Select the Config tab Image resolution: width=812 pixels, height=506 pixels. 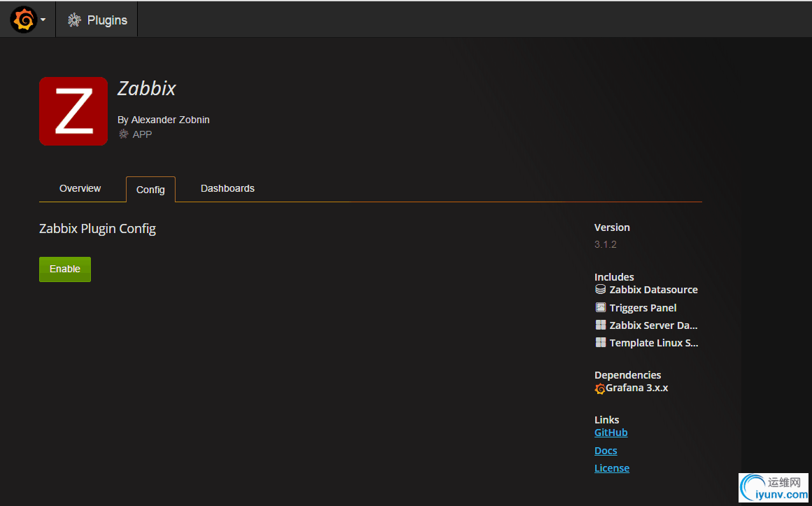[150, 189]
